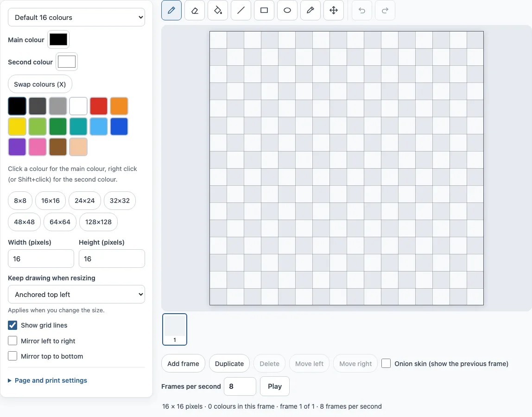This screenshot has width=532, height=417.
Task: Pick the peach palette colour
Action: (78, 146)
